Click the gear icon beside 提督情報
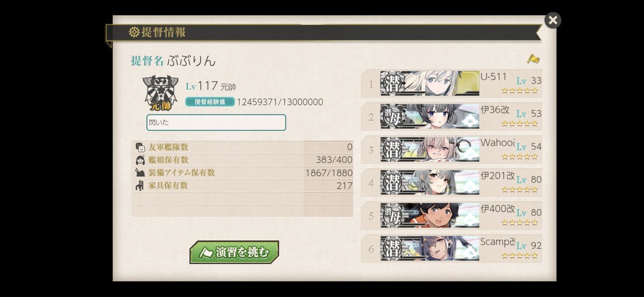Image resolution: width=644 pixels, height=297 pixels. [x=134, y=32]
